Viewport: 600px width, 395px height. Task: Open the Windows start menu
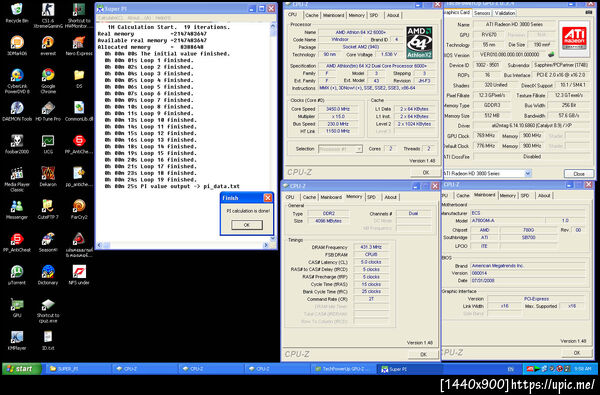tap(21, 369)
